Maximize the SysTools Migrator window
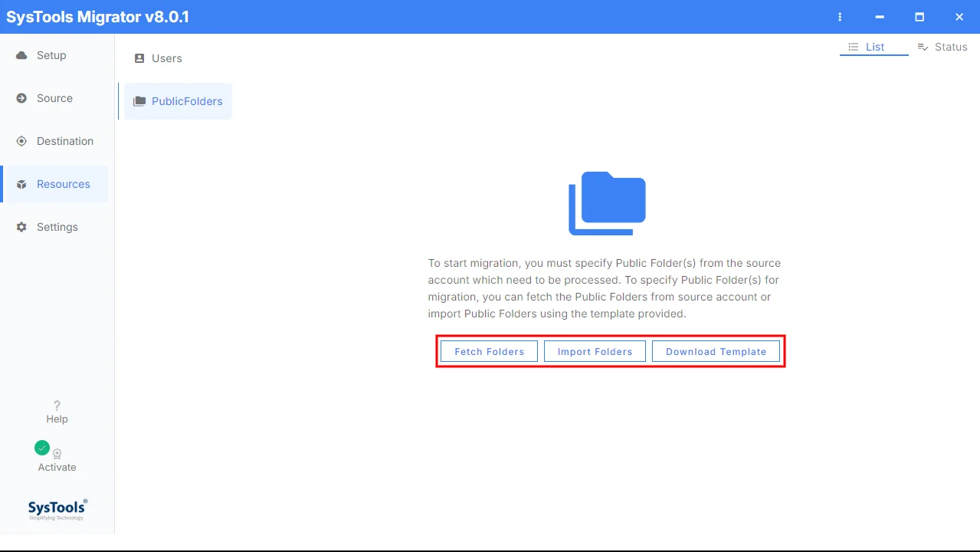The width and height of the screenshot is (980, 552). (x=919, y=17)
